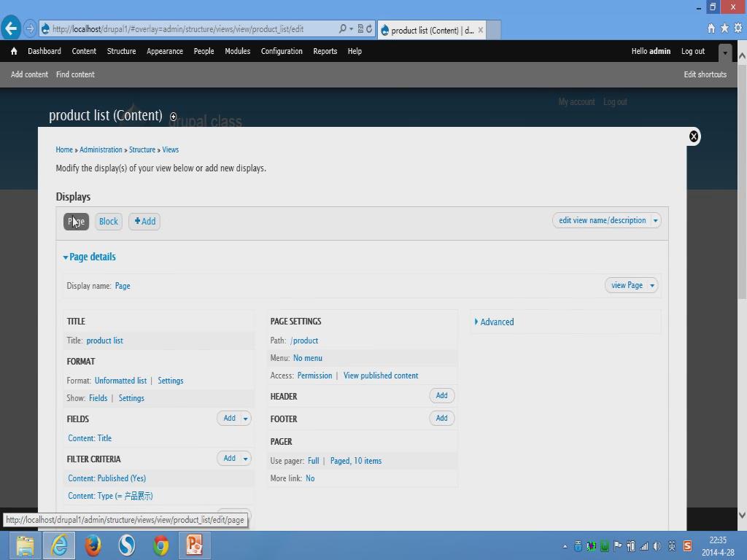Image resolution: width=747 pixels, height=560 pixels.
Task: Click the Action Center flag tray icon
Action: pos(618,546)
